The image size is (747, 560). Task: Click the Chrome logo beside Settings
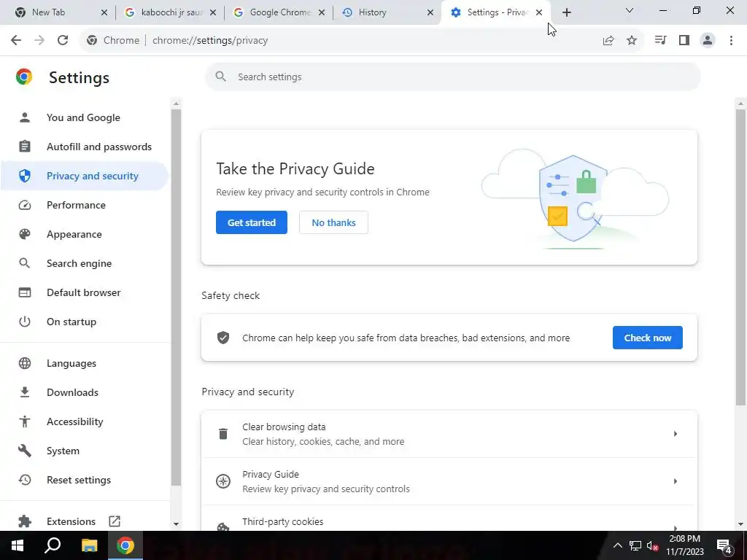click(x=24, y=77)
